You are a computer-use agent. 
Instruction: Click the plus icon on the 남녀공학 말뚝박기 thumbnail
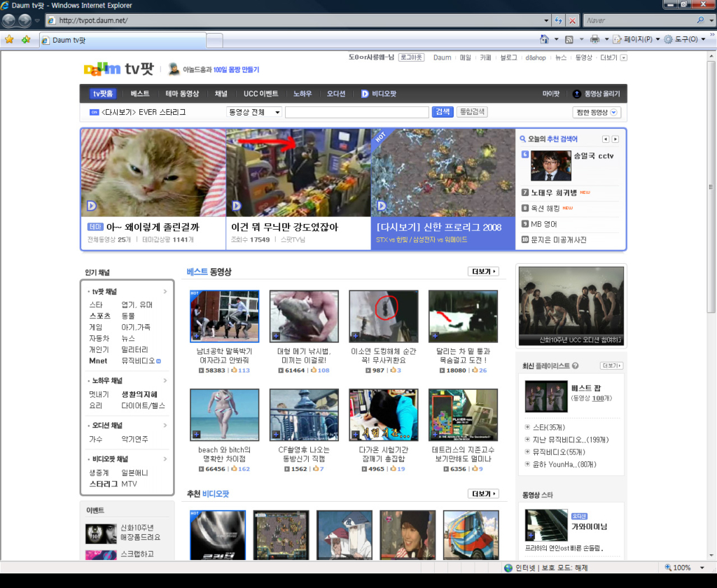(196, 336)
